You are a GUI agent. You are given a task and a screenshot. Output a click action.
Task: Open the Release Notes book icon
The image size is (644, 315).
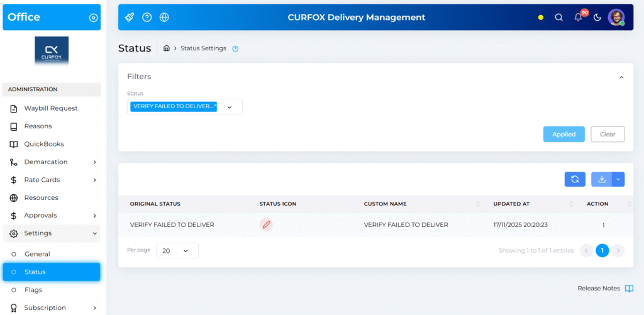click(629, 289)
